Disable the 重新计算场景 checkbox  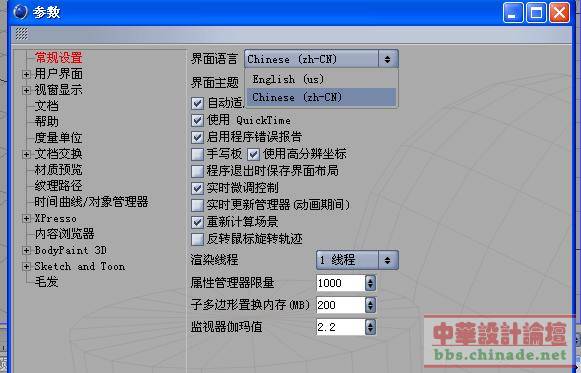coord(197,222)
